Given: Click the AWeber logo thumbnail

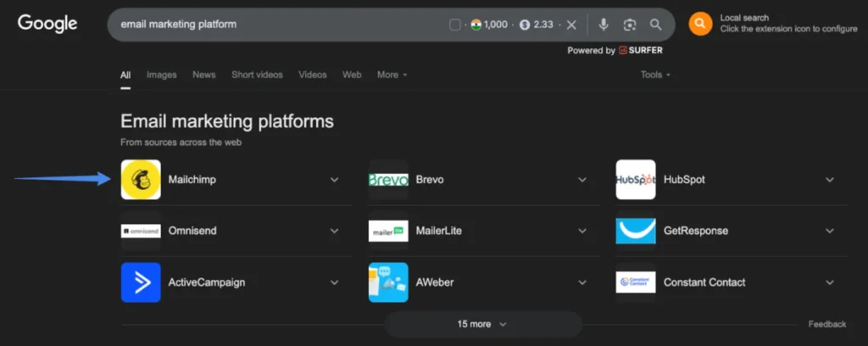Looking at the screenshot, I should [388, 282].
